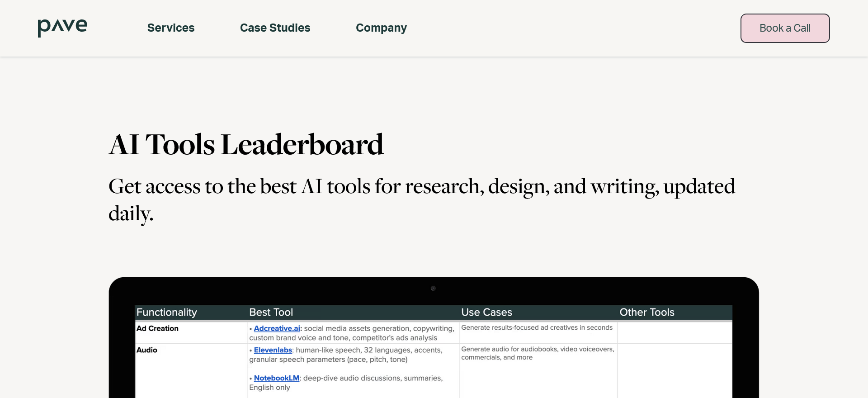This screenshot has height=398, width=868.
Task: Click the AI Tools Leaderboard heading
Action: (246, 144)
